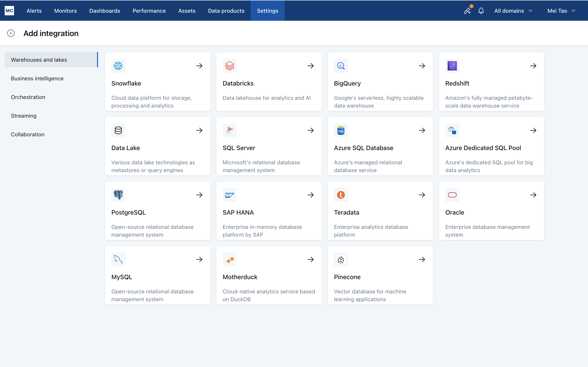Click the SQL Server logo icon
588x367 pixels.
(230, 130)
